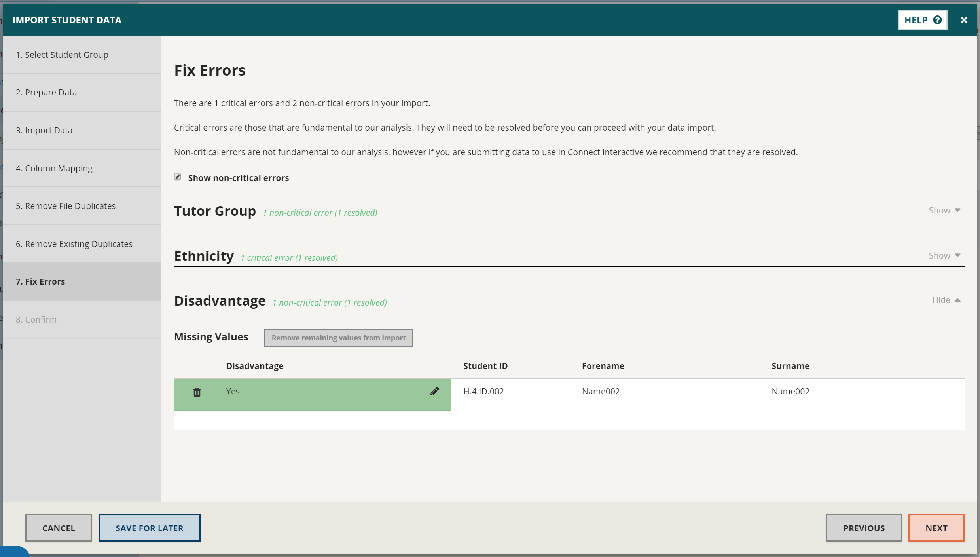This screenshot has width=980, height=557.
Task: Click the Disadvantage column header
Action: [x=255, y=366]
